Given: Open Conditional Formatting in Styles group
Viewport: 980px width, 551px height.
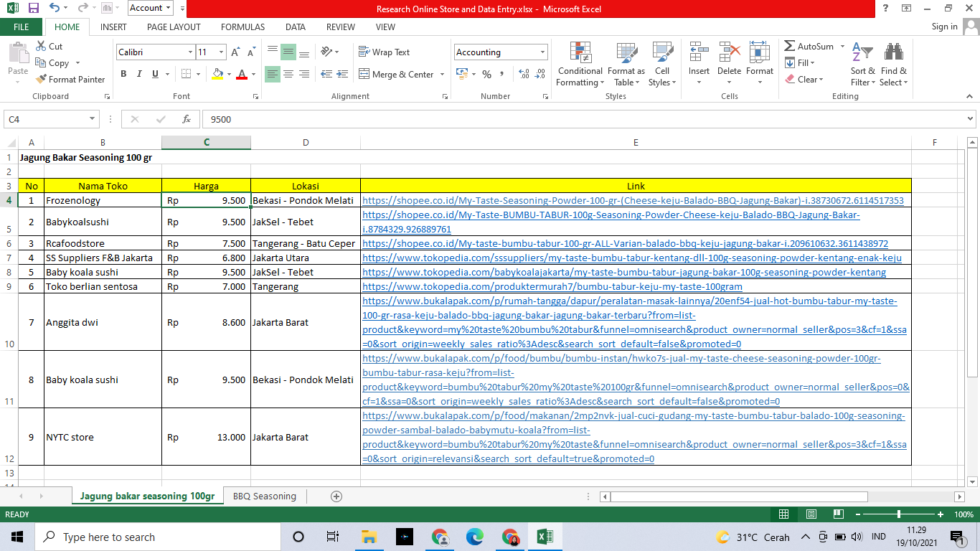Looking at the screenshot, I should click(x=580, y=65).
